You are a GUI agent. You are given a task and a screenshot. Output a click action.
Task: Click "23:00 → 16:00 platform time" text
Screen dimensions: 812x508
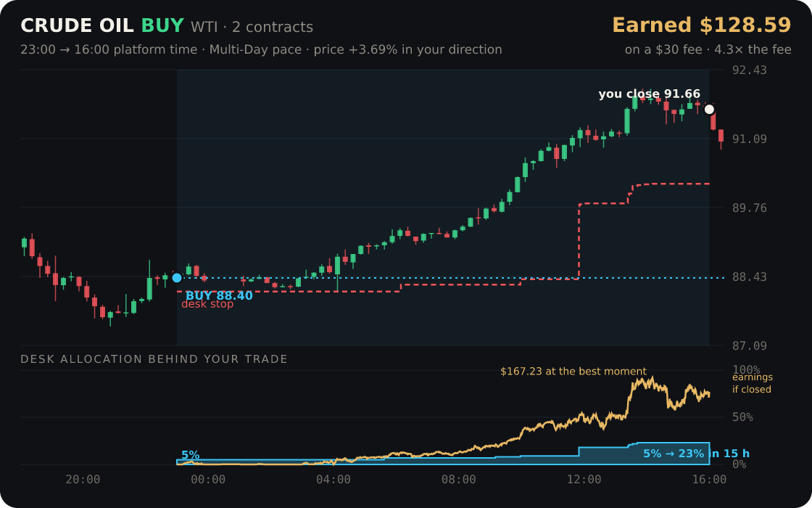tap(109, 50)
